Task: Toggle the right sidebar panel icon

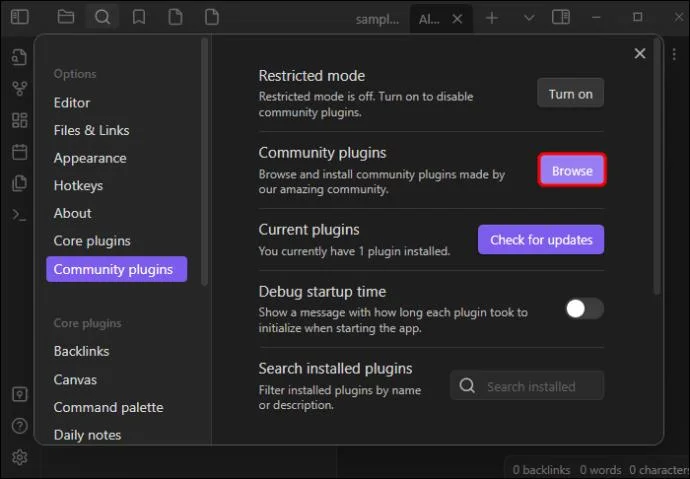Action: pos(561,18)
